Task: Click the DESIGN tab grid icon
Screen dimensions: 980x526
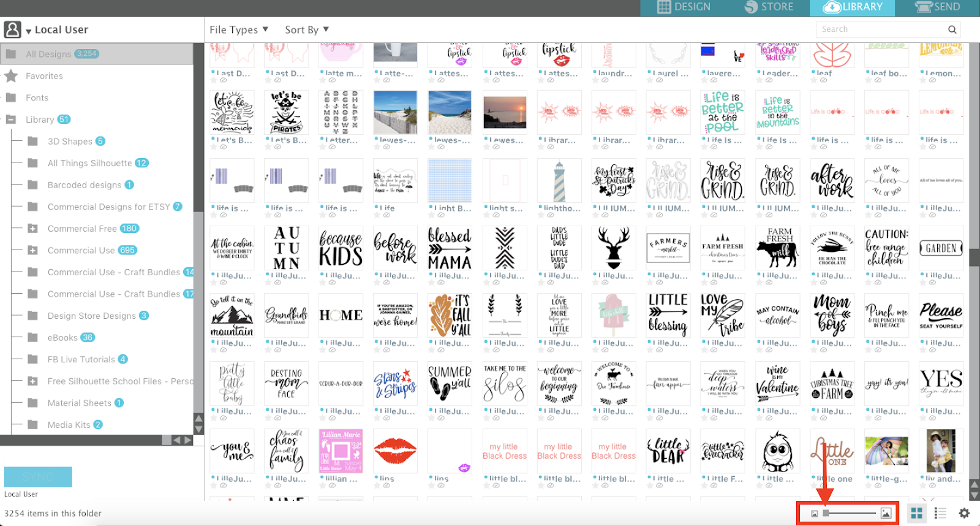Action: coord(664,7)
